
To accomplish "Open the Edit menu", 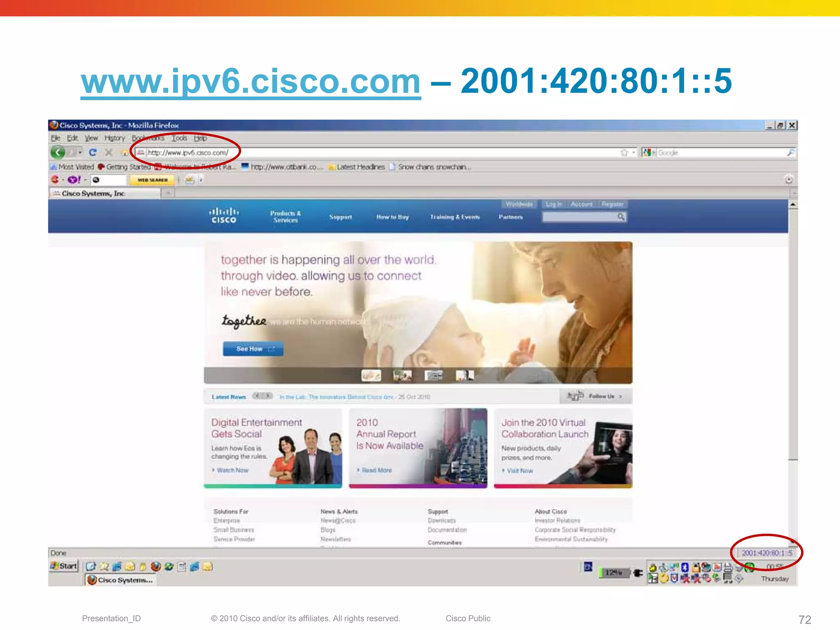I will [73, 138].
